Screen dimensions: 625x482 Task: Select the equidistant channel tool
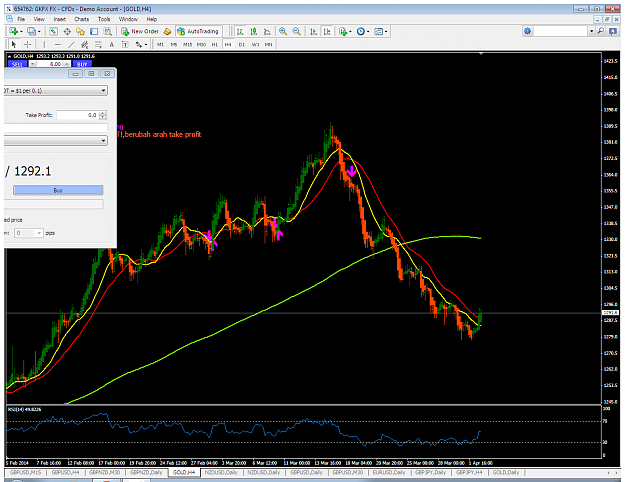coord(85,44)
